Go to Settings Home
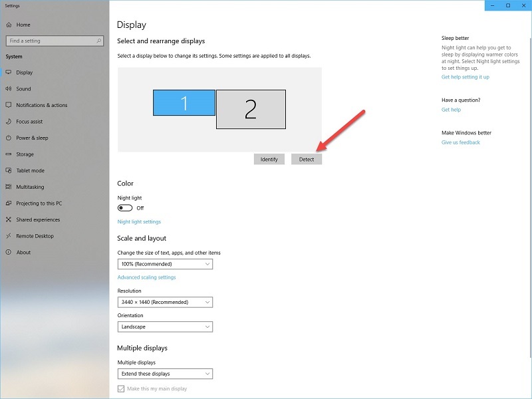The image size is (532, 399). (x=23, y=25)
